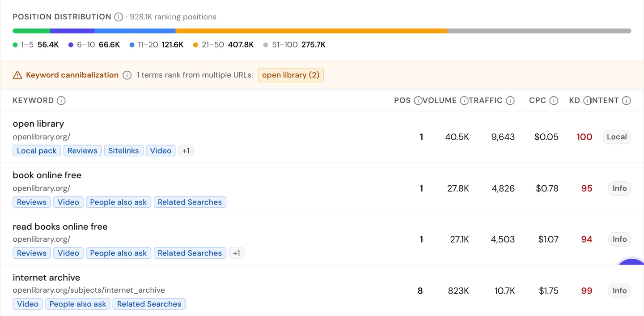Image resolution: width=644 pixels, height=316 pixels.
Task: Click Video tag on 'open library' row
Action: click(x=161, y=151)
